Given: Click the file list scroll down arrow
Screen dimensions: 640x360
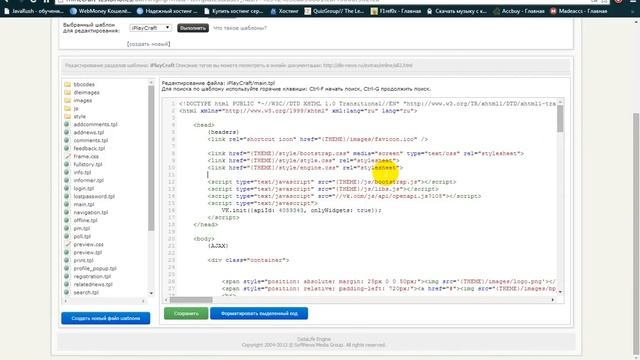Looking at the screenshot, I should pyautogui.click(x=151, y=293).
